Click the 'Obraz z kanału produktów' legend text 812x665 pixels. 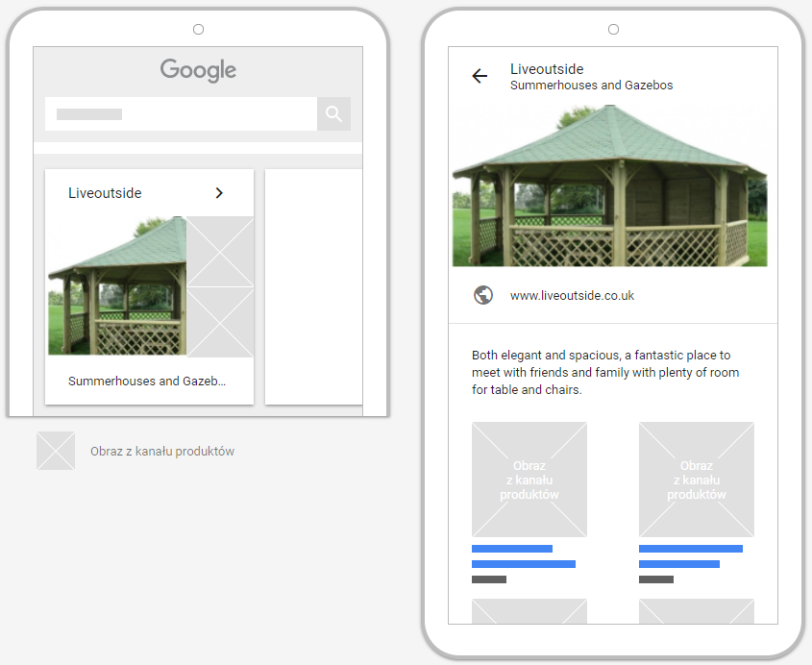(162, 452)
